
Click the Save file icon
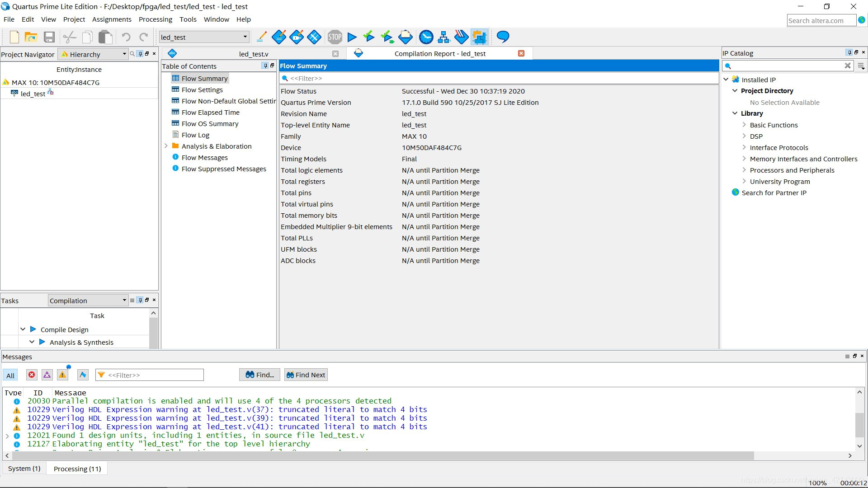49,37
